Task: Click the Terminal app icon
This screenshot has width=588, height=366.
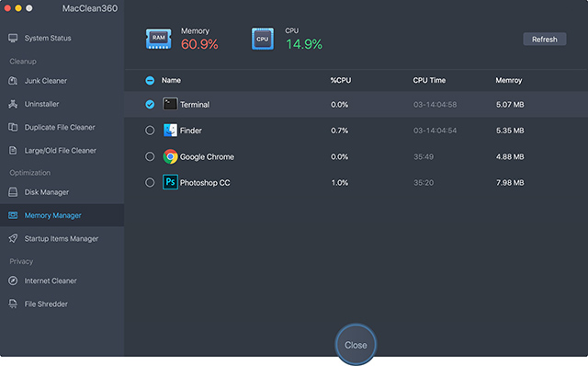Action: point(170,104)
